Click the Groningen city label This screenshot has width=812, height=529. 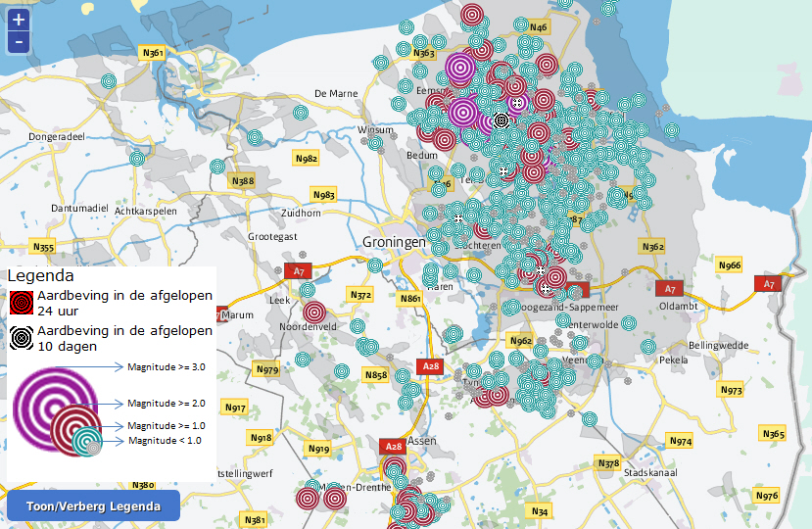tap(394, 241)
